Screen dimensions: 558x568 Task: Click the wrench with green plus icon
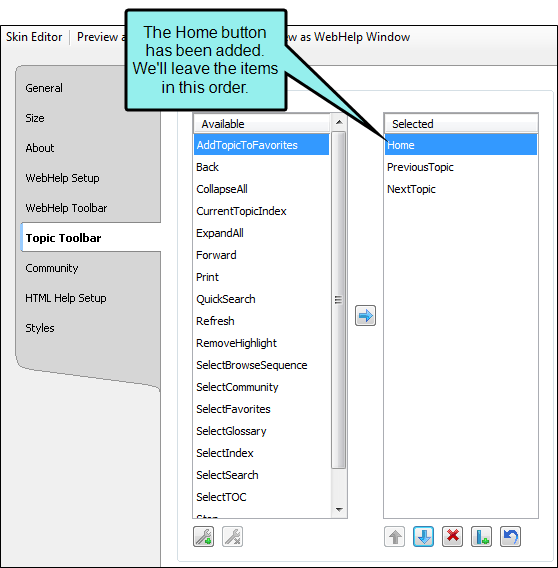204,536
